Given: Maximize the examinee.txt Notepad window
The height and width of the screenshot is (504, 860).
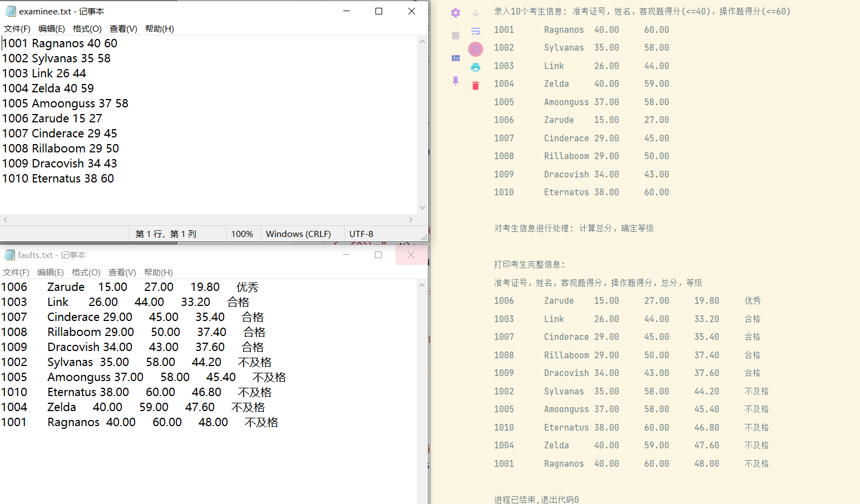Looking at the screenshot, I should 379,11.
